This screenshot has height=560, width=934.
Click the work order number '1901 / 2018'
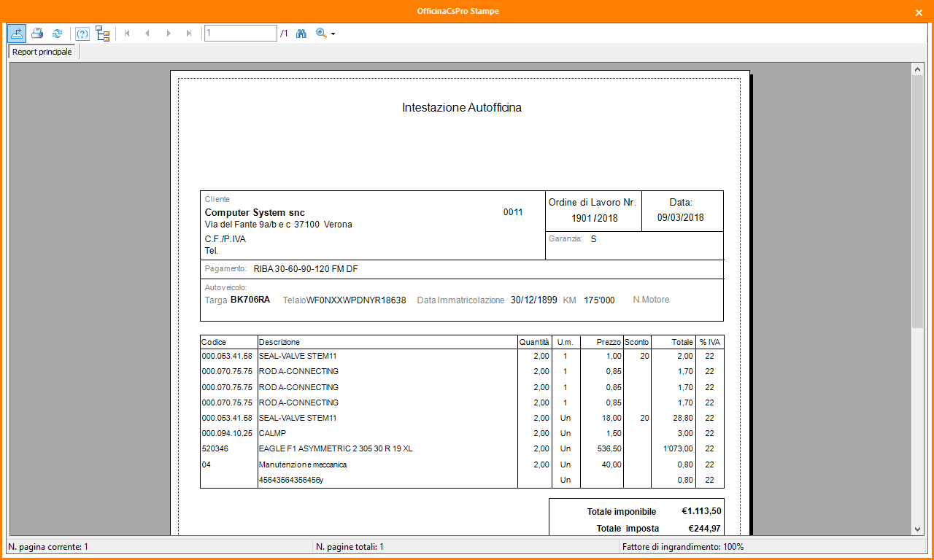[x=594, y=219]
